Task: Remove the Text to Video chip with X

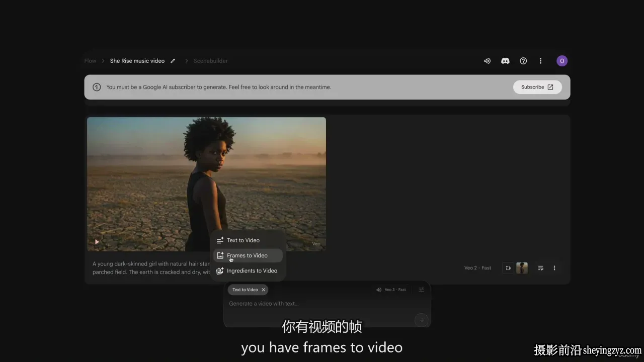Action: click(263, 290)
